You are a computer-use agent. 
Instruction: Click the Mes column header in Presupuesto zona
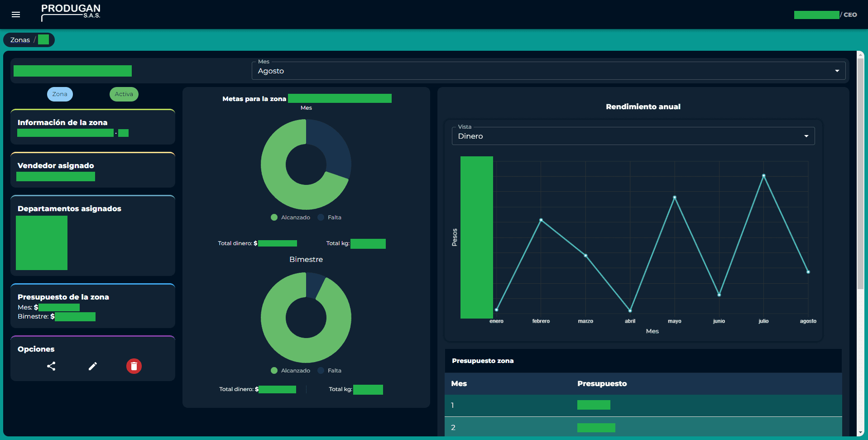[x=459, y=383]
